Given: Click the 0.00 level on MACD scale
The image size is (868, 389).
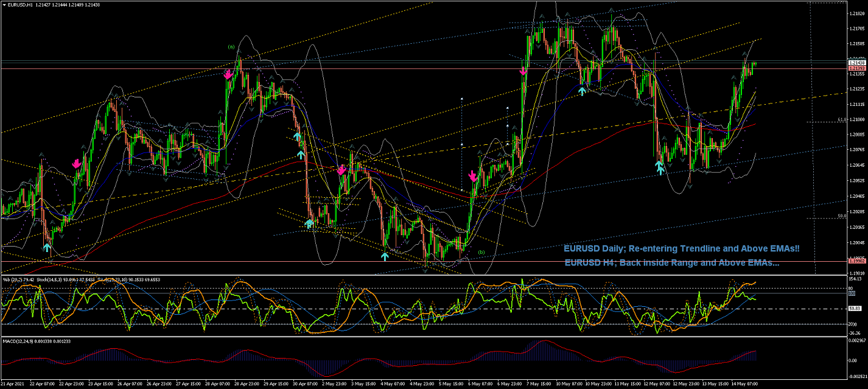Looking at the screenshot, I should click(853, 360).
